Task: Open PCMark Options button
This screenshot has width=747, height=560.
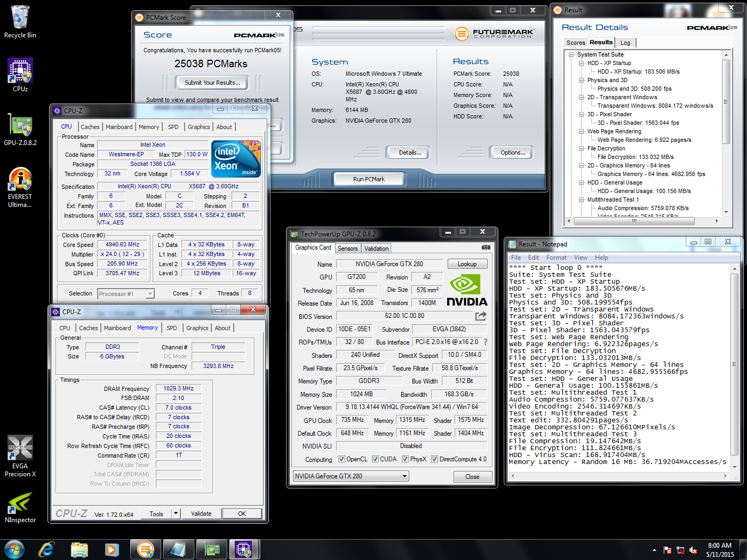Action: 513,153
